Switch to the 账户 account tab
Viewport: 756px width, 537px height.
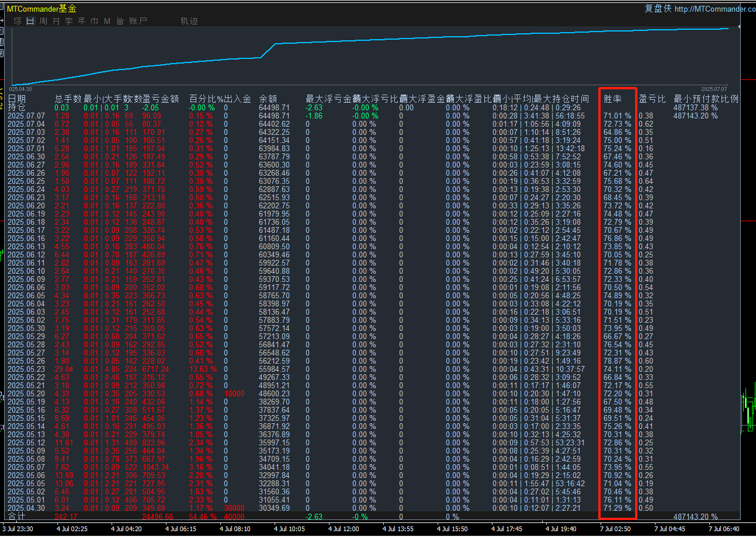click(138, 21)
